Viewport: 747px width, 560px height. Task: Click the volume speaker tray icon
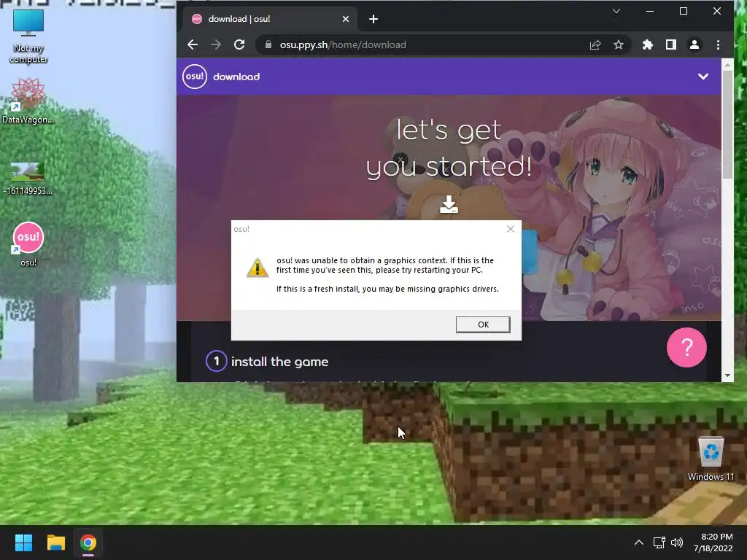(x=676, y=542)
